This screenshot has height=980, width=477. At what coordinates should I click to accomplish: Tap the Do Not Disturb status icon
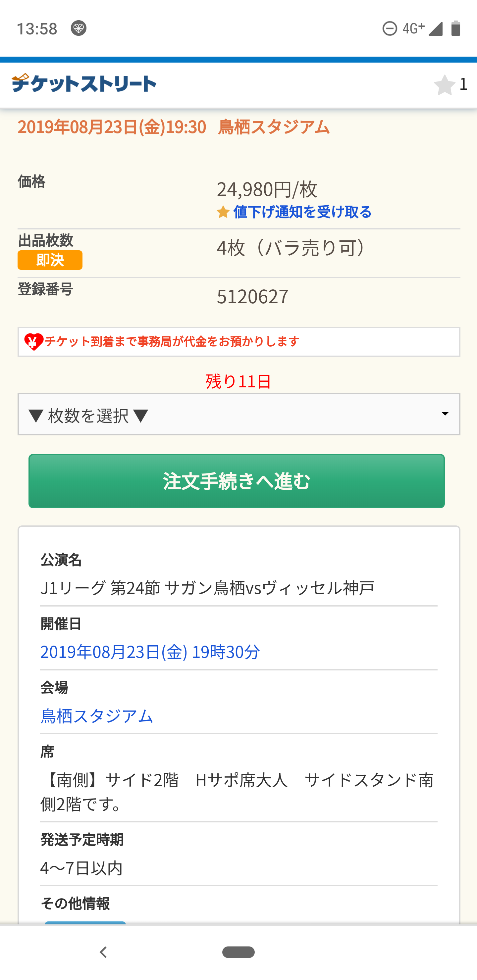coord(390,28)
